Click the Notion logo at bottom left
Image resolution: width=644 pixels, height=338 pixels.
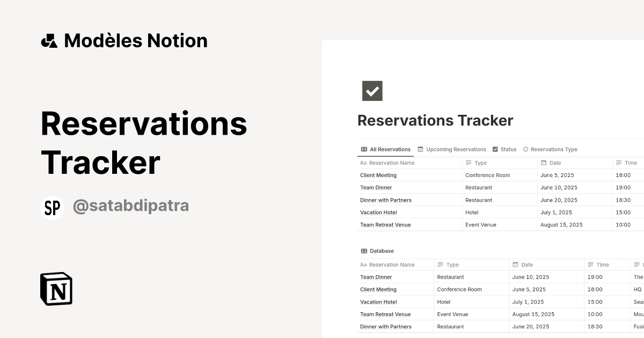pyautogui.click(x=56, y=289)
